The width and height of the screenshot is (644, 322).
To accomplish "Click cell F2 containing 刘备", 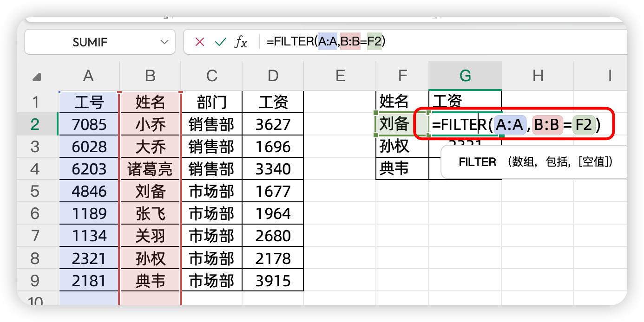I will pyautogui.click(x=395, y=124).
